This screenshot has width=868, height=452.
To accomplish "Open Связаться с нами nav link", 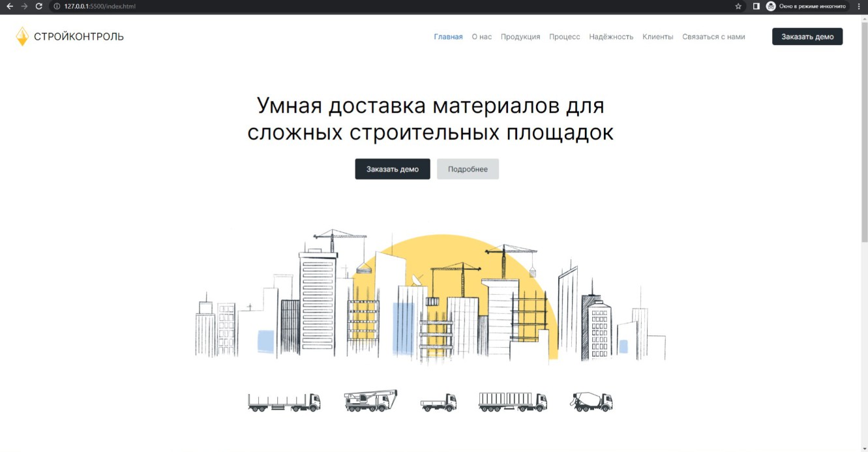I will click(x=713, y=37).
